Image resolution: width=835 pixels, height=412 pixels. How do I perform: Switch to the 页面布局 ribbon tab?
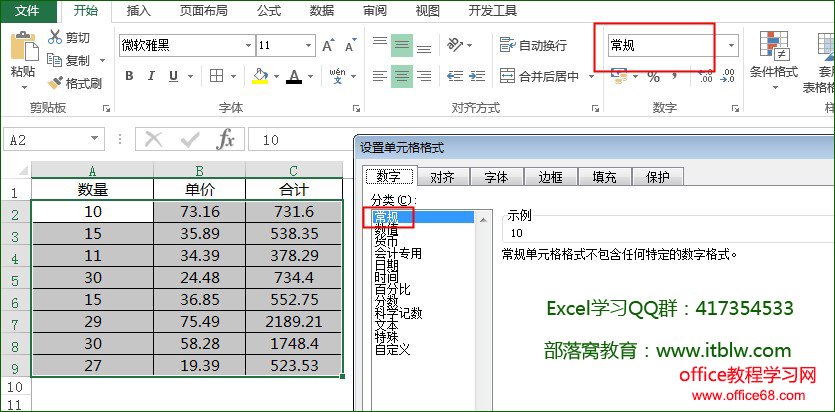(x=202, y=11)
